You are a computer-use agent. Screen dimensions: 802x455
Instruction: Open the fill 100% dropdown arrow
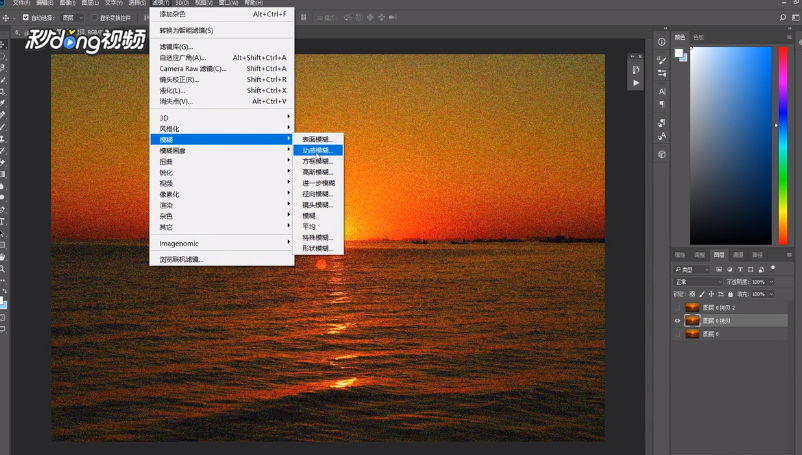771,294
